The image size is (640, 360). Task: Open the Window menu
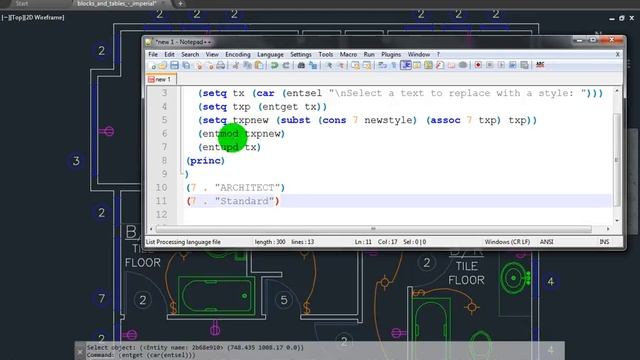point(419,54)
